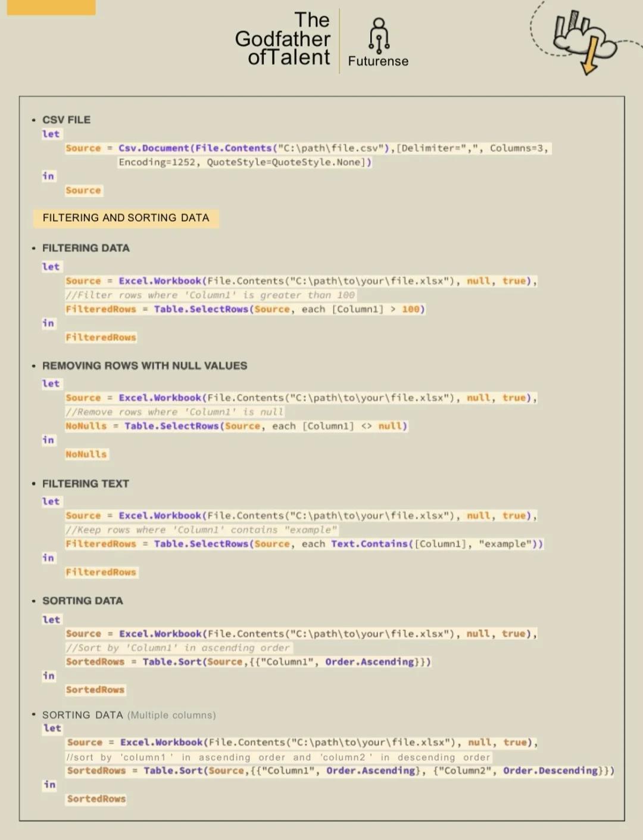The width and height of the screenshot is (643, 840).
Task: Click Order.Ascending in single-column sort code
Action: [369, 662]
